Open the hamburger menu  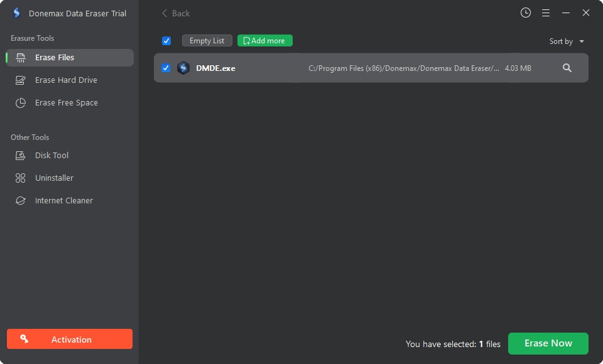coord(546,13)
